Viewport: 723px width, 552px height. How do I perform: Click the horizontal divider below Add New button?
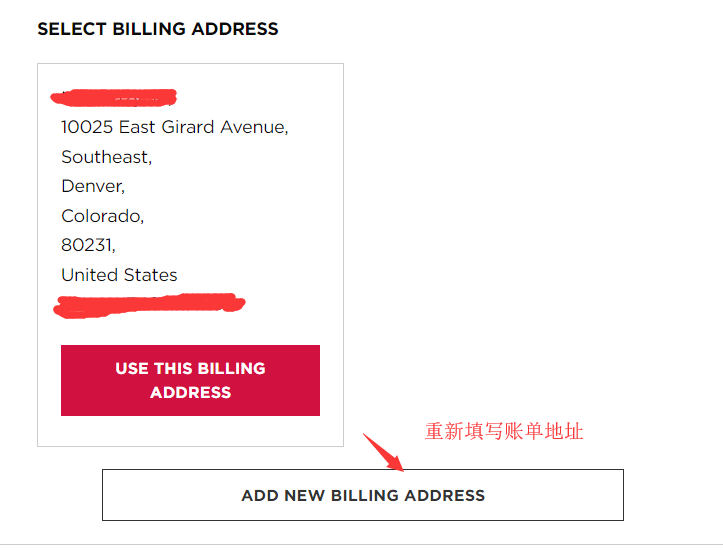[361, 544]
